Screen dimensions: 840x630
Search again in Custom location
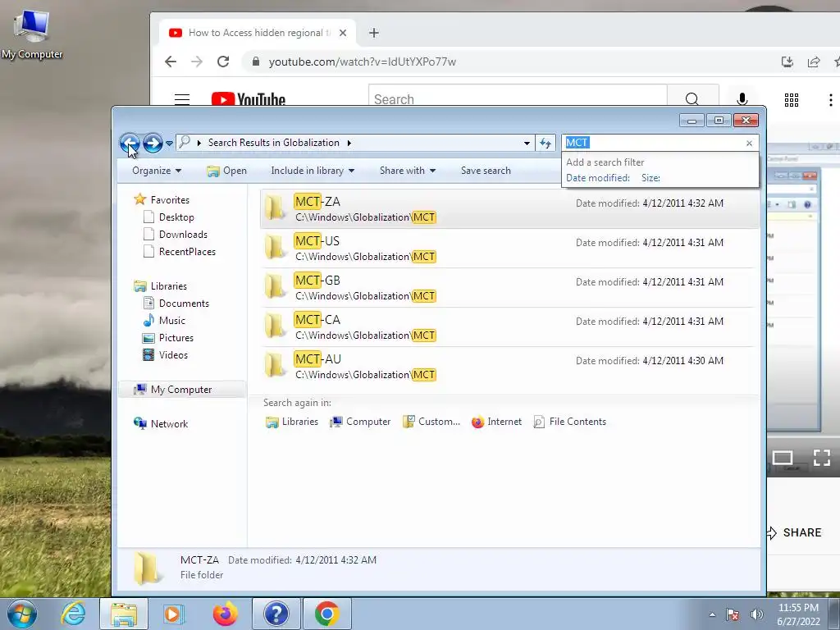[x=431, y=422]
